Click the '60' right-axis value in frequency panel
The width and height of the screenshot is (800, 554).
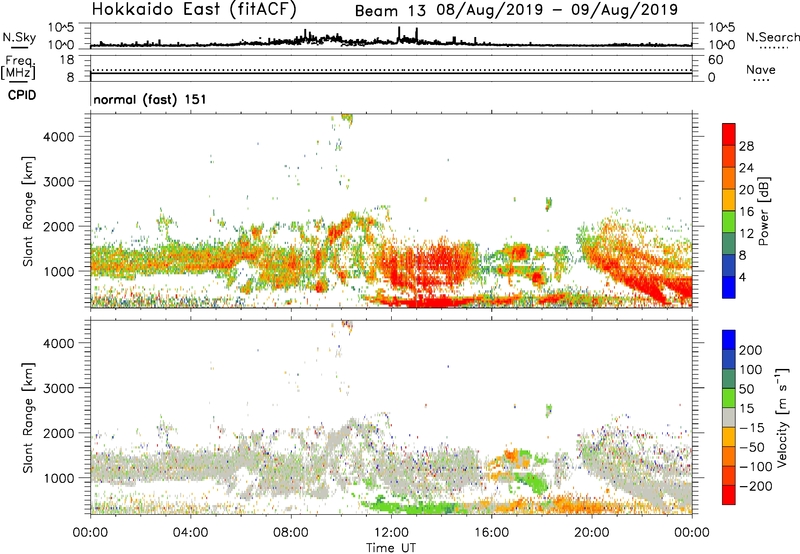tap(715, 60)
